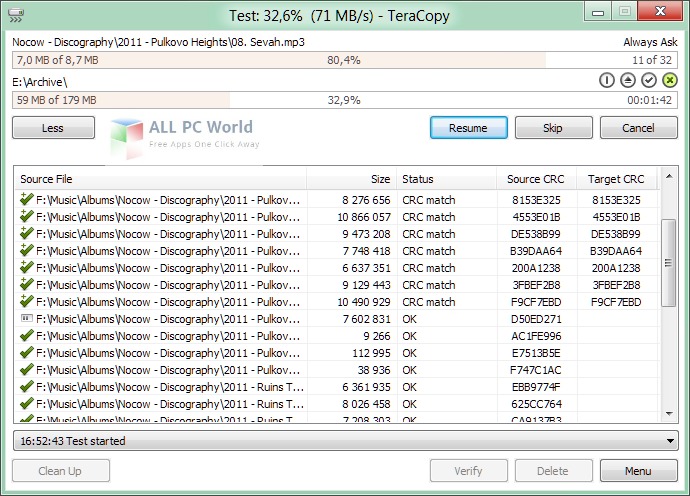Click the check icon of the 9 129 443 row
This screenshot has height=496, width=690.
click(x=27, y=284)
